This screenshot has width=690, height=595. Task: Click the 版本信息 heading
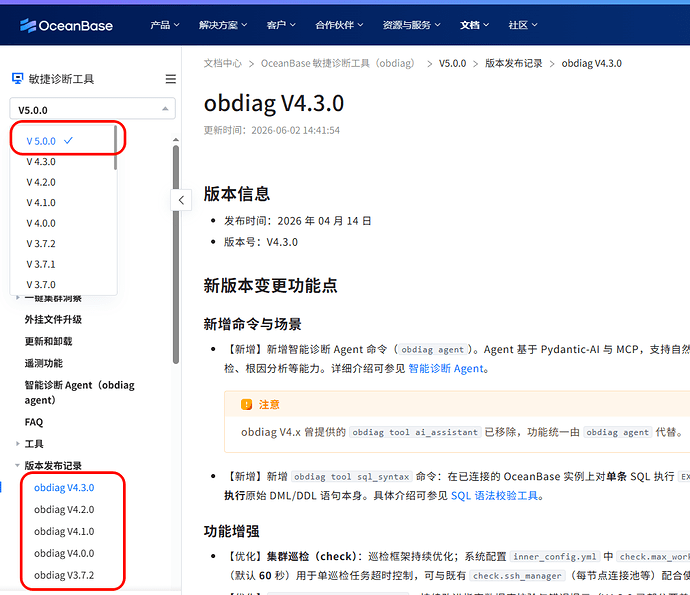click(x=237, y=194)
